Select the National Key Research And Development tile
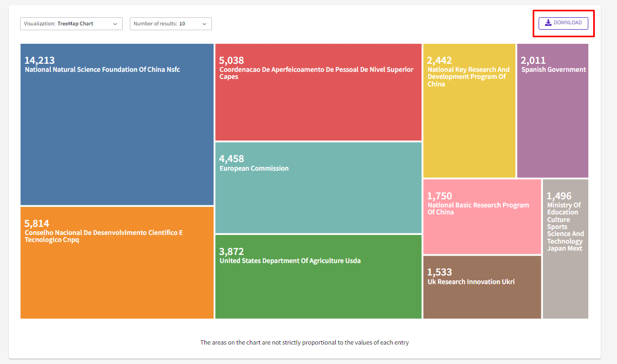The height and width of the screenshot is (364, 617). tap(469, 111)
